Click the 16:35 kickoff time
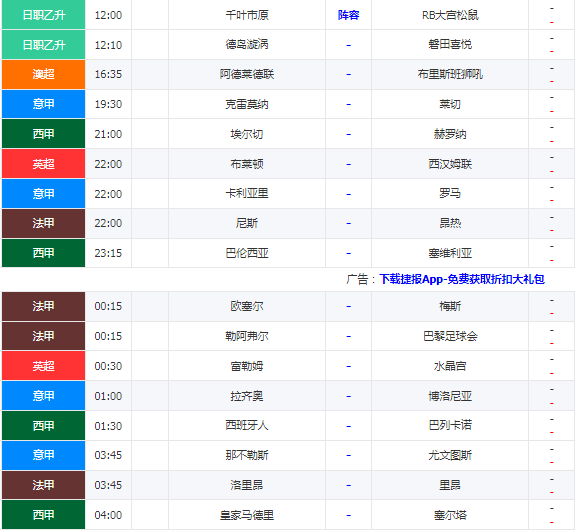This screenshot has height=532, width=575. coord(108,74)
